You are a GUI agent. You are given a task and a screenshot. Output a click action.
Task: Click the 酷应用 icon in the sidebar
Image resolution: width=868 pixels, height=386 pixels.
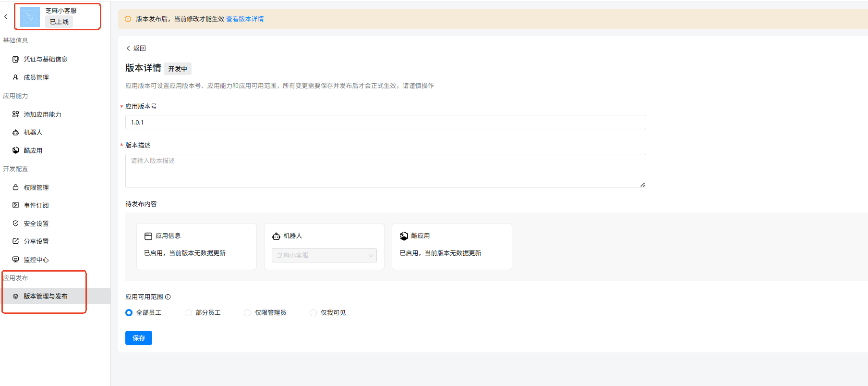click(x=15, y=150)
